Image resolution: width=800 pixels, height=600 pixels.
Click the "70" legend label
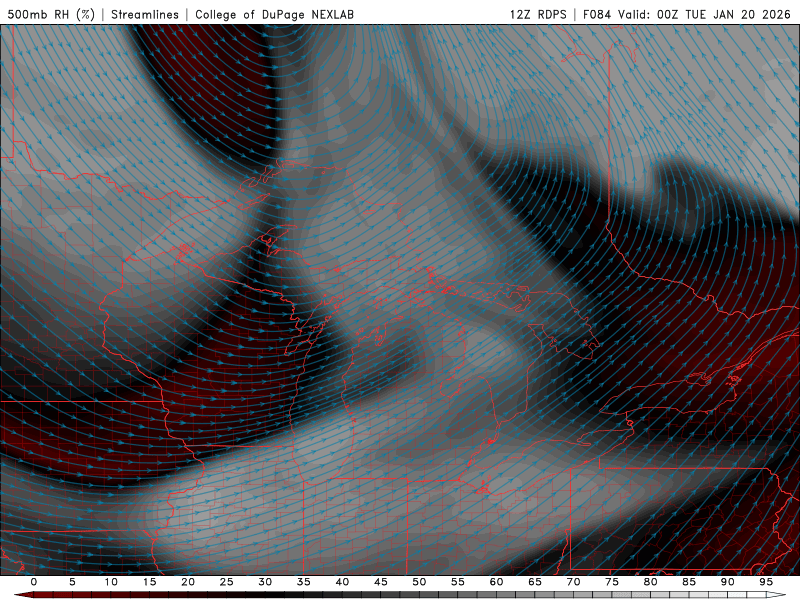coord(573,582)
